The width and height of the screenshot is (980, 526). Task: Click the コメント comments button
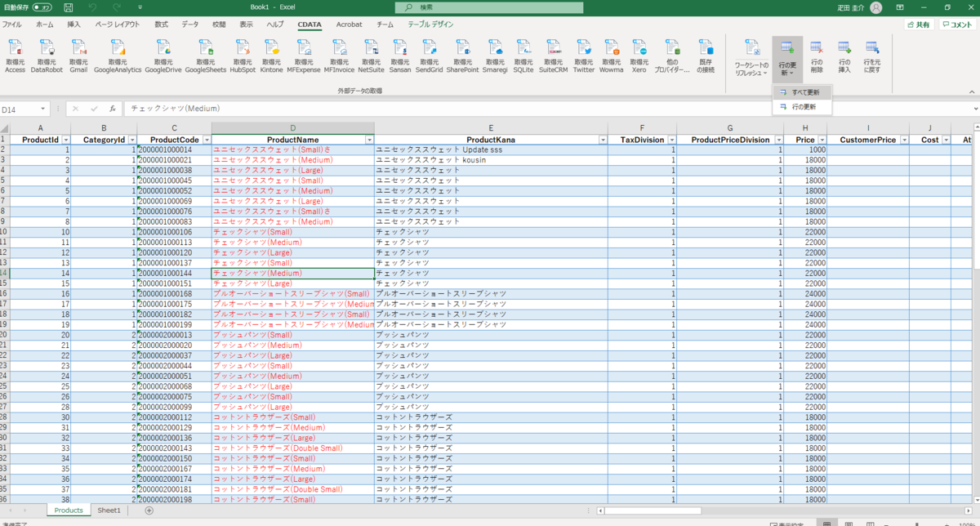tap(956, 25)
